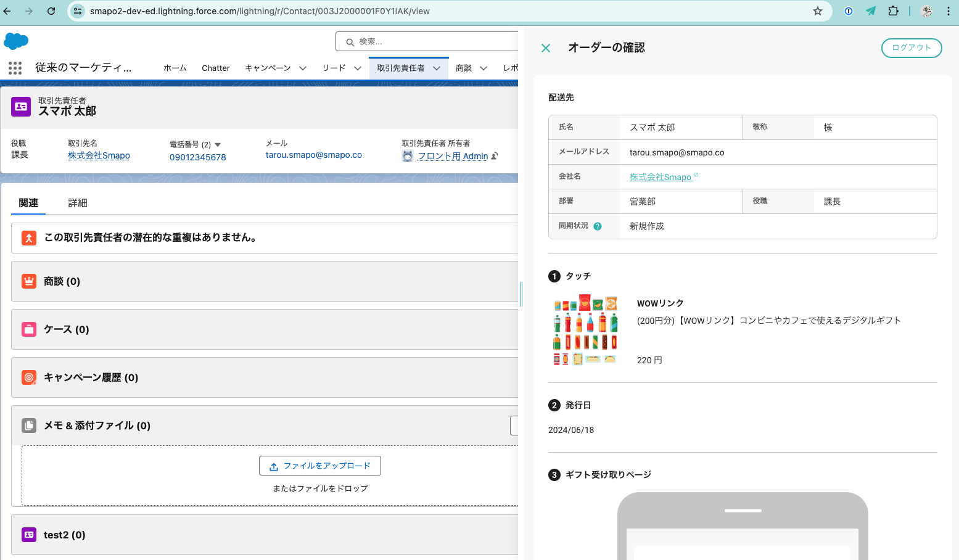This screenshot has height=560, width=959.
Task: Click the WOWリンク product title
Action: pyautogui.click(x=660, y=303)
